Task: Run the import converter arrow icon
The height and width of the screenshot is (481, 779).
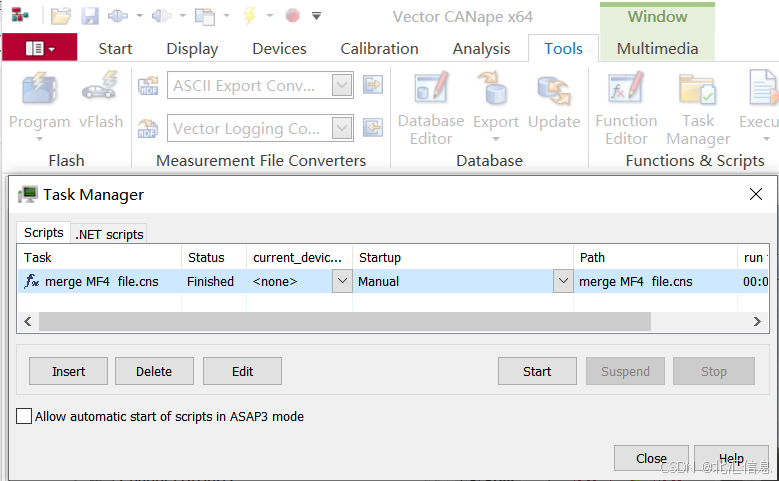Action: coord(373,128)
